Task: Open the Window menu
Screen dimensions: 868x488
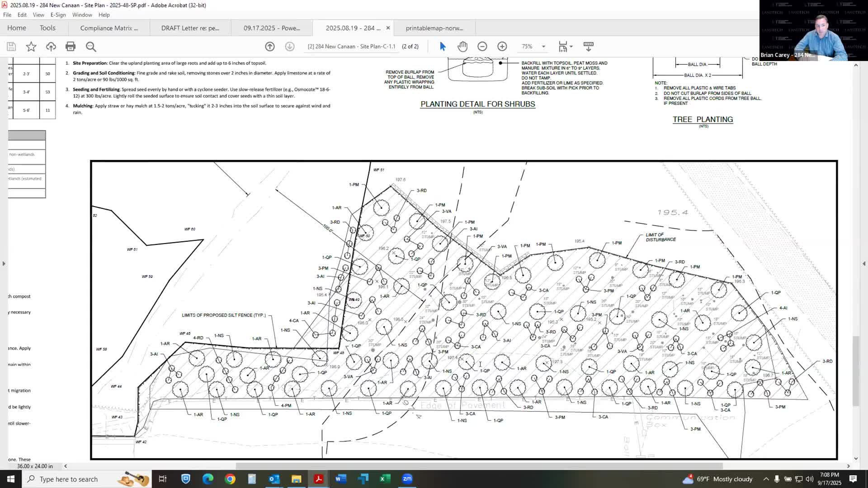Action: [x=82, y=15]
